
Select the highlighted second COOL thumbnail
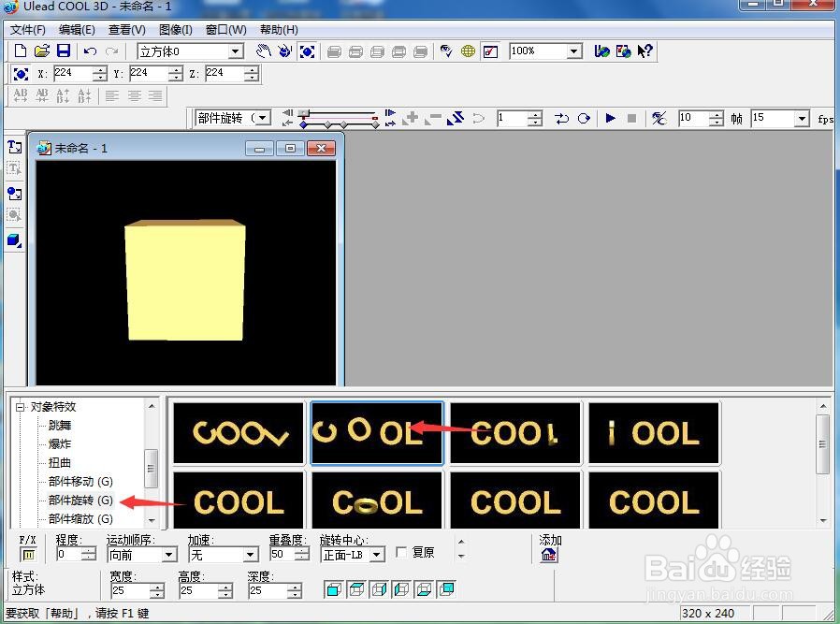coord(377,433)
